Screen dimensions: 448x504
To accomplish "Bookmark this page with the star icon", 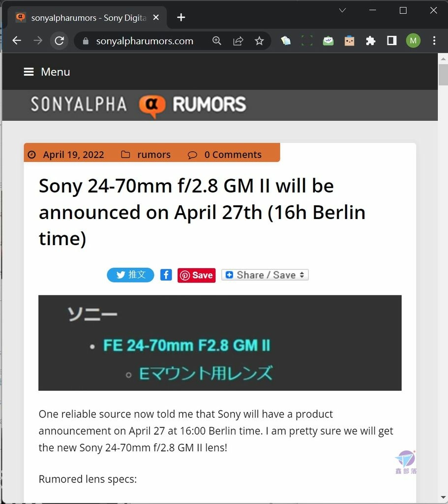I will (x=259, y=41).
